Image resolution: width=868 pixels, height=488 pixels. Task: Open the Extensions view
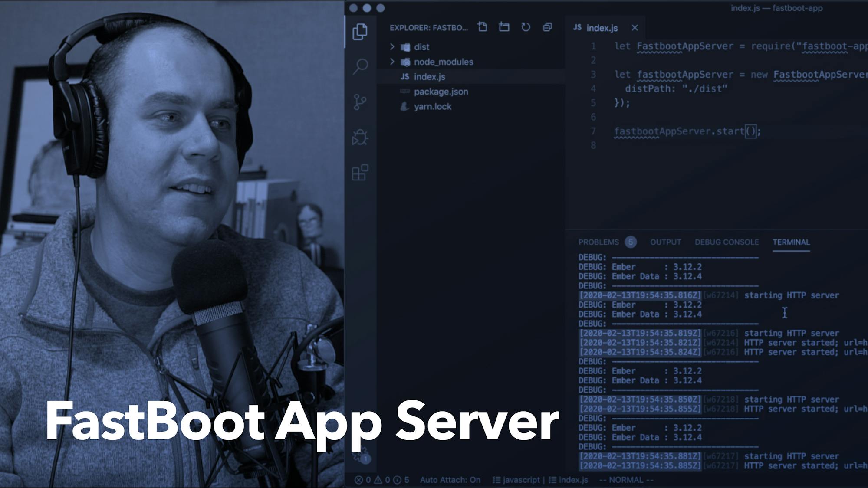coord(358,173)
